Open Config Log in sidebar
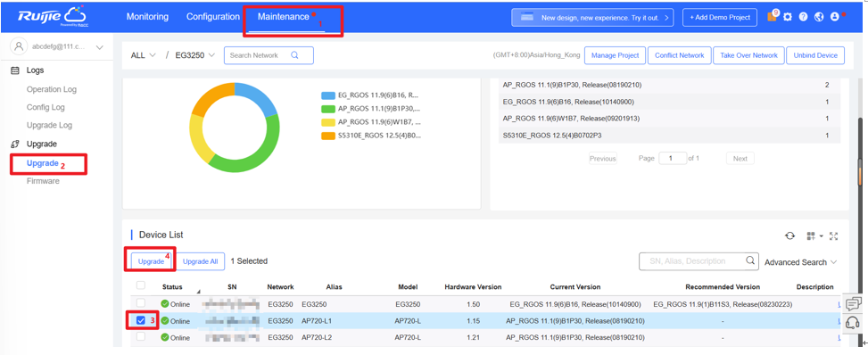The height and width of the screenshot is (355, 868). (x=45, y=107)
